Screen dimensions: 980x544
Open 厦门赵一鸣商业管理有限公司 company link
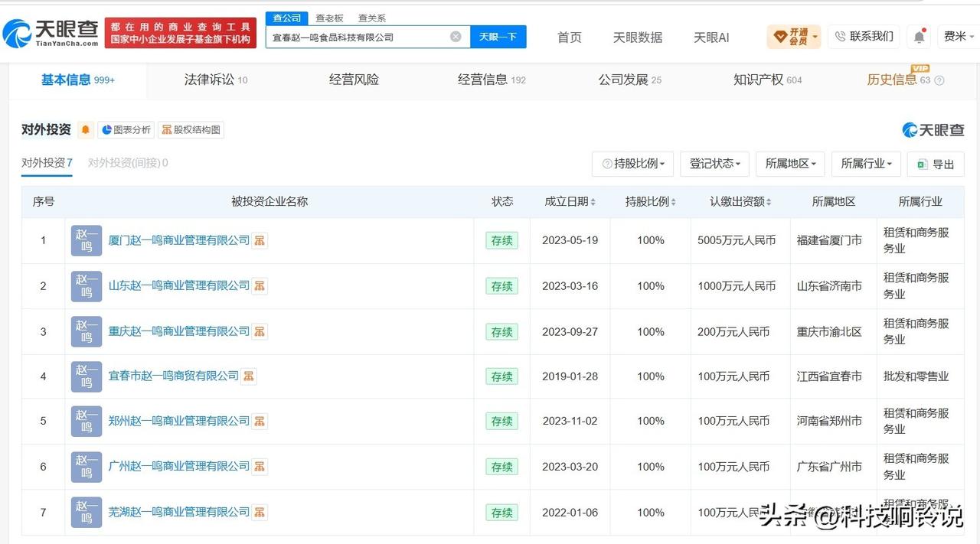pos(179,240)
